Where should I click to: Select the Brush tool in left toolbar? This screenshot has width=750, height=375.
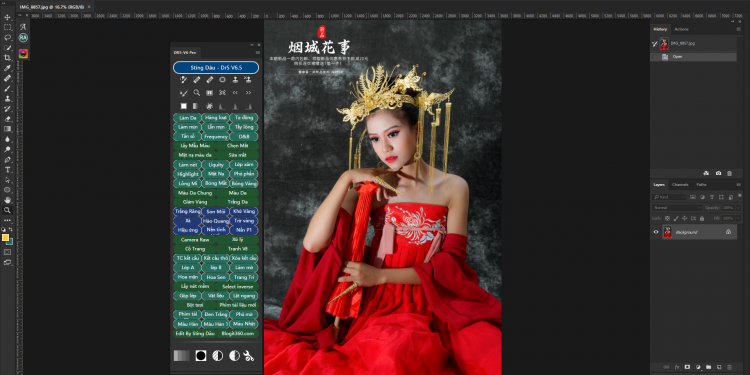pos(7,88)
